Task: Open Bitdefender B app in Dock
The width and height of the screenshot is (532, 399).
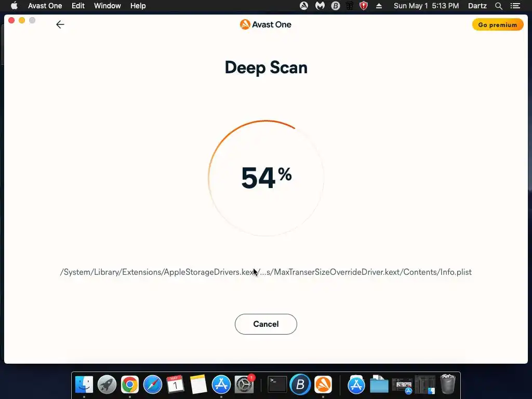Action: (x=300, y=385)
